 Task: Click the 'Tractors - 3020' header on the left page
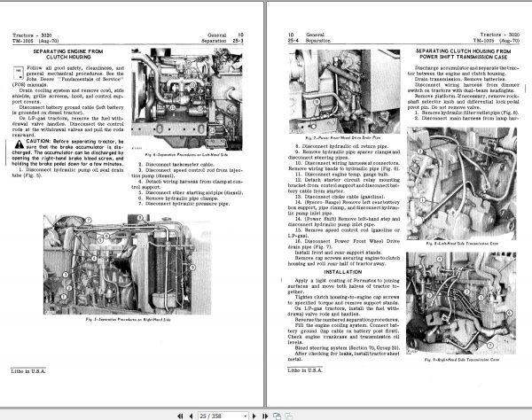pos(32,35)
